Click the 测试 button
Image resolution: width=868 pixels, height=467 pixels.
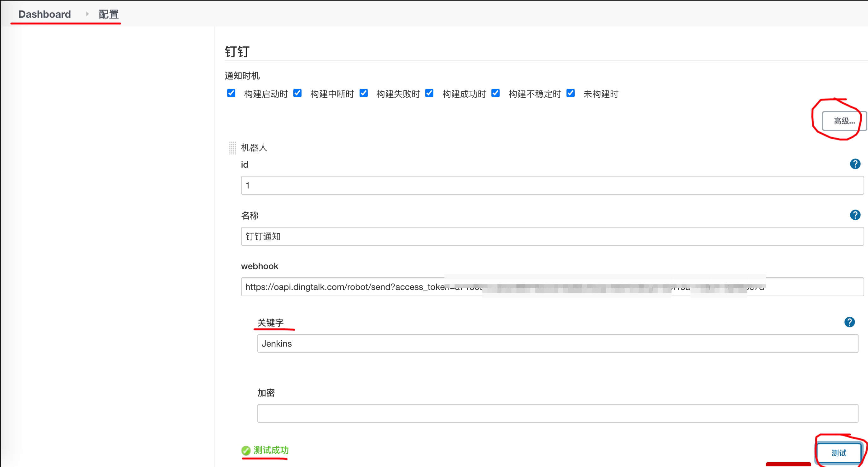pyautogui.click(x=839, y=453)
